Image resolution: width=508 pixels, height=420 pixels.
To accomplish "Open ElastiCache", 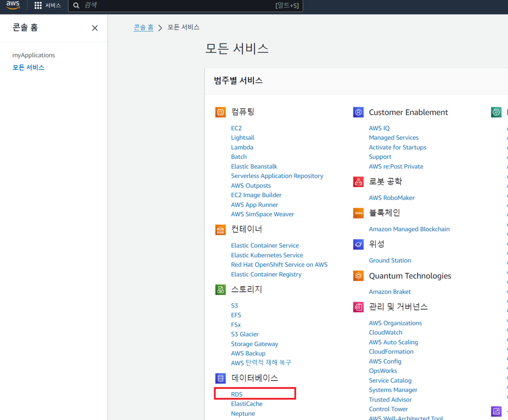I will point(247,404).
